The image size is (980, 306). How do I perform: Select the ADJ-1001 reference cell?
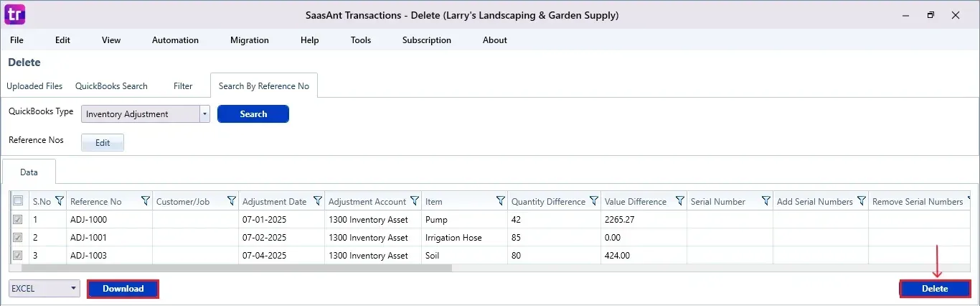point(109,238)
